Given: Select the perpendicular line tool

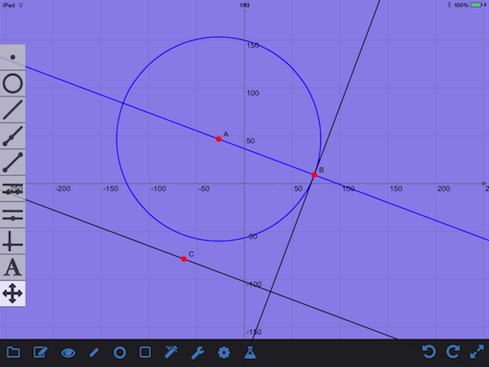Looking at the screenshot, I should pos(13,241).
